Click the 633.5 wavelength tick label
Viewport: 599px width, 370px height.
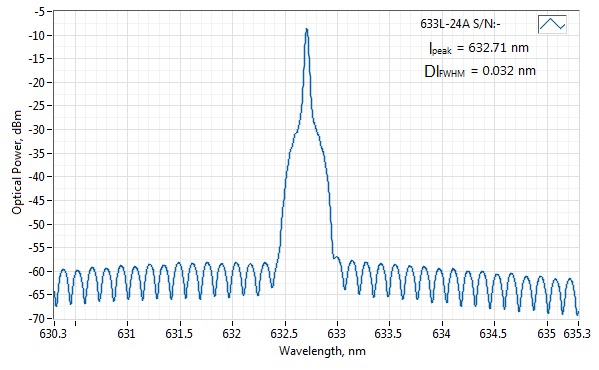pyautogui.click(x=389, y=334)
